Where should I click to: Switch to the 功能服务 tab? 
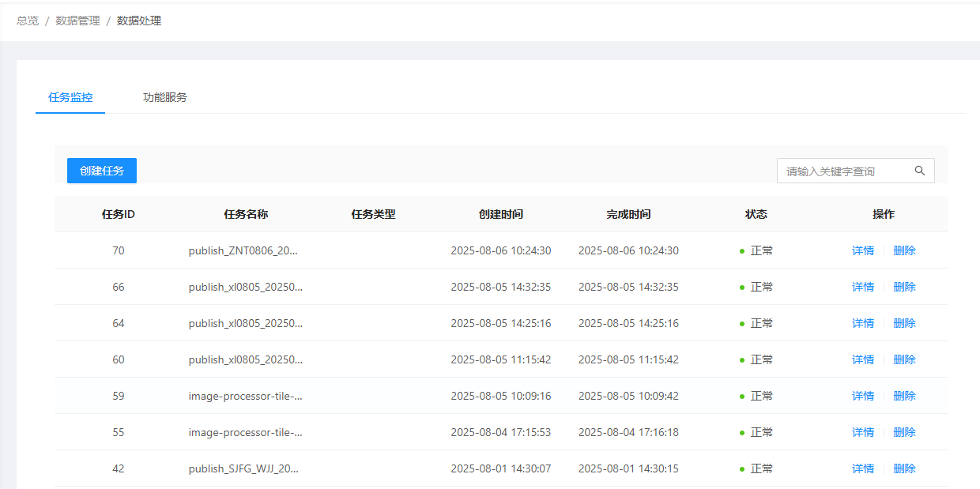pyautogui.click(x=165, y=97)
